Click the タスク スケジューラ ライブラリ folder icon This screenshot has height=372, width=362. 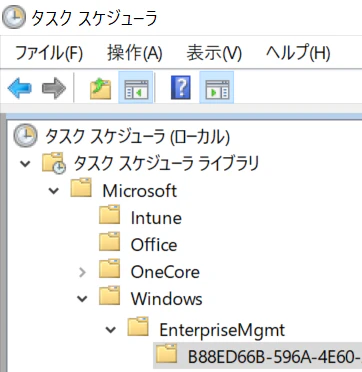tap(53, 163)
